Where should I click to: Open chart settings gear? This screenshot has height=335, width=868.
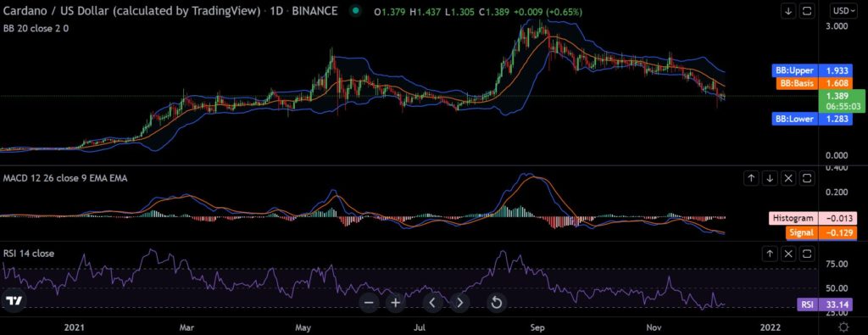point(843,327)
